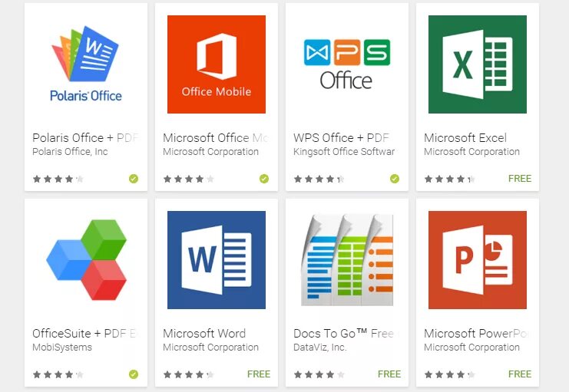Click FREE on Microsoft Word card
The height and width of the screenshot is (392, 569).
tap(259, 374)
